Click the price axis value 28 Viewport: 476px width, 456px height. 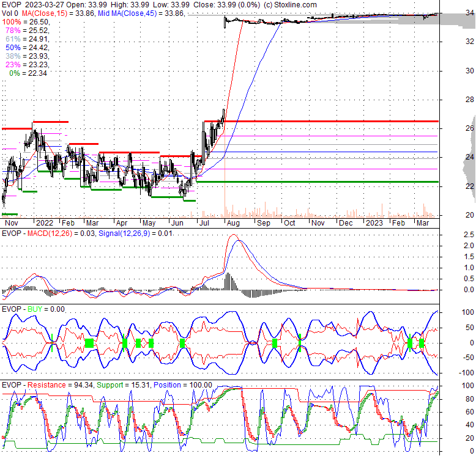[x=470, y=100]
